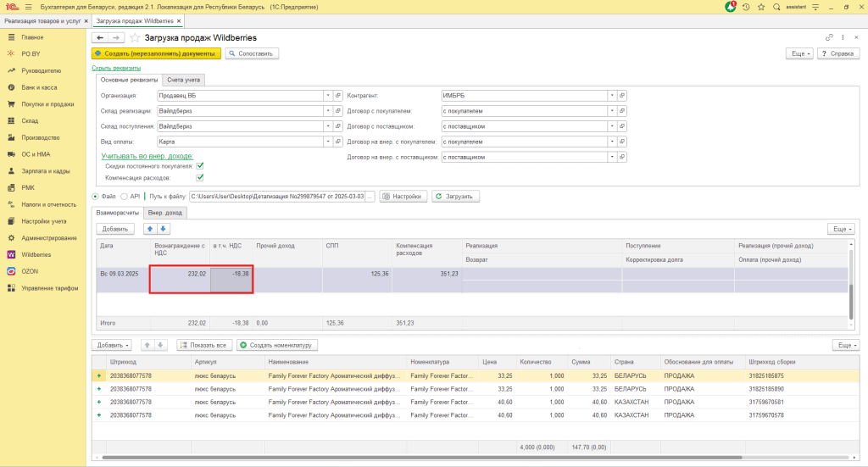Switch to Внер. доход tab
The image size is (868, 467).
point(164,213)
